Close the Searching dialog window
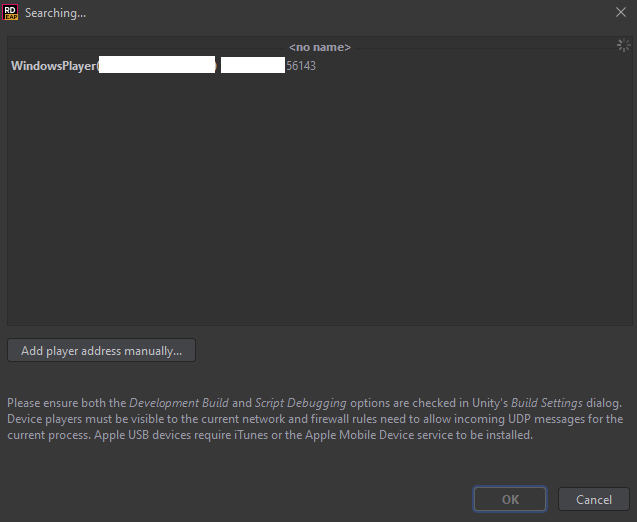The image size is (637, 522). pos(620,12)
